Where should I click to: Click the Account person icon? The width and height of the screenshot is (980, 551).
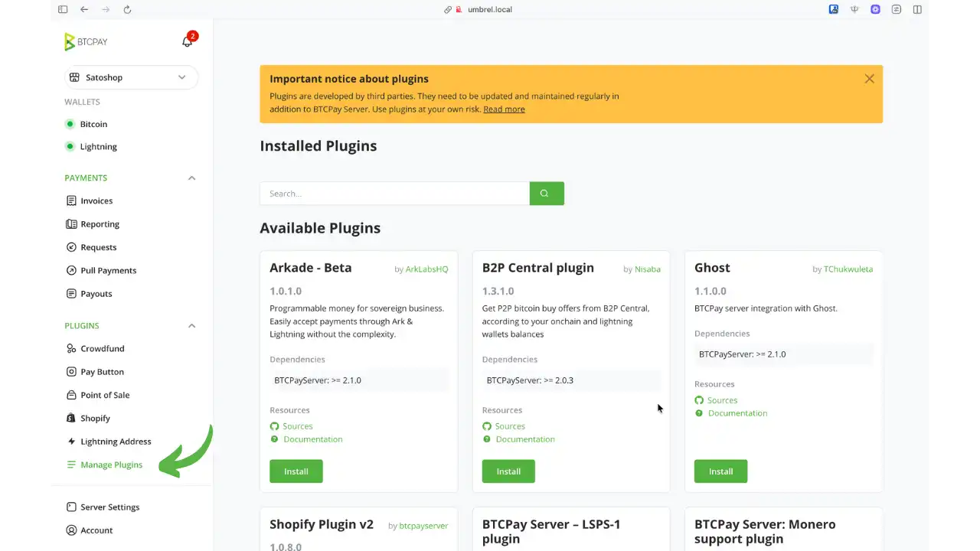(70, 530)
